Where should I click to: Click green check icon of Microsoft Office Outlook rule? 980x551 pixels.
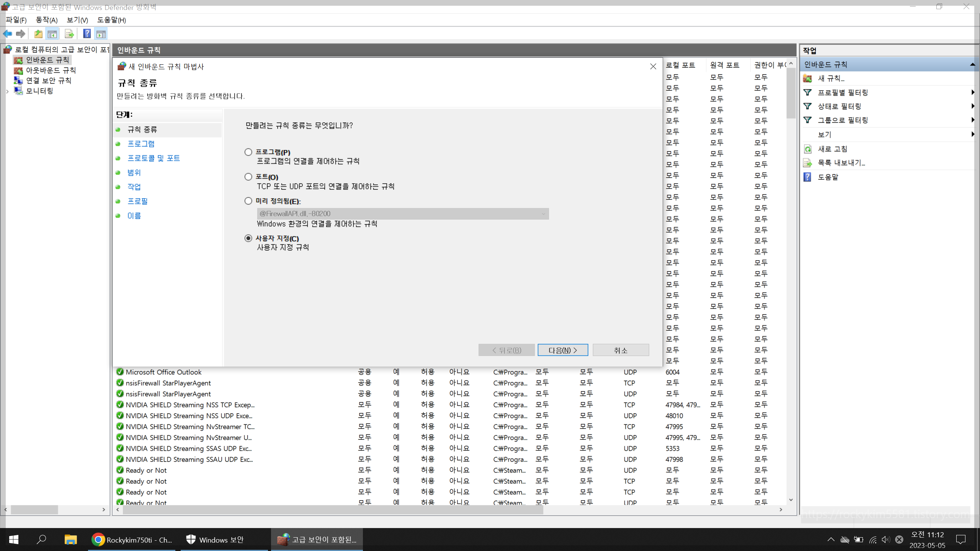(x=120, y=372)
